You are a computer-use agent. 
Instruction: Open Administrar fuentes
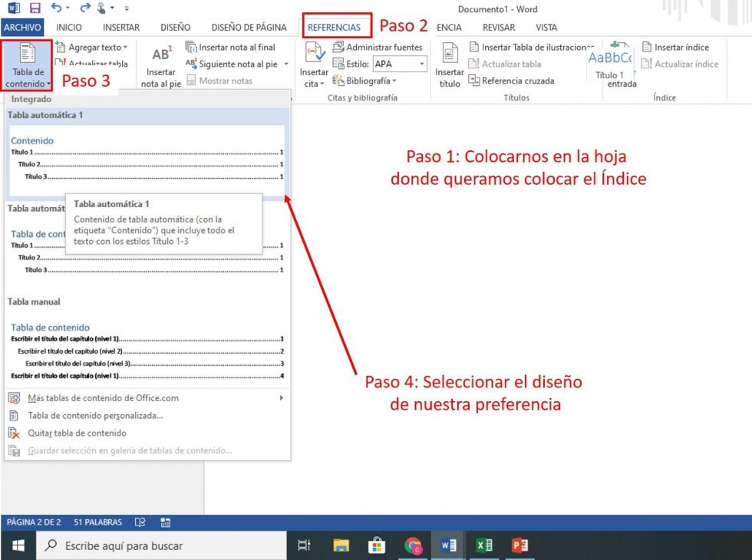point(378,47)
